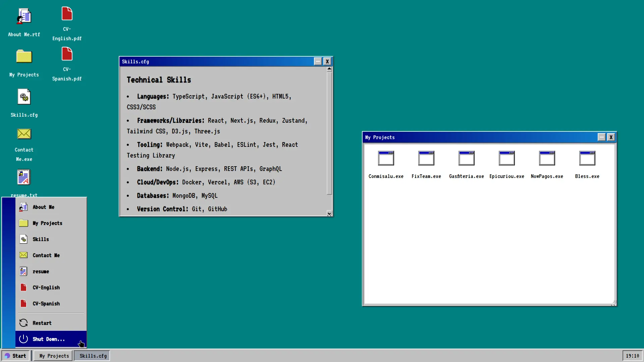Viewport: 644px width, 362px height.
Task: Open the My Projects desktop folder
Action: pos(24,57)
